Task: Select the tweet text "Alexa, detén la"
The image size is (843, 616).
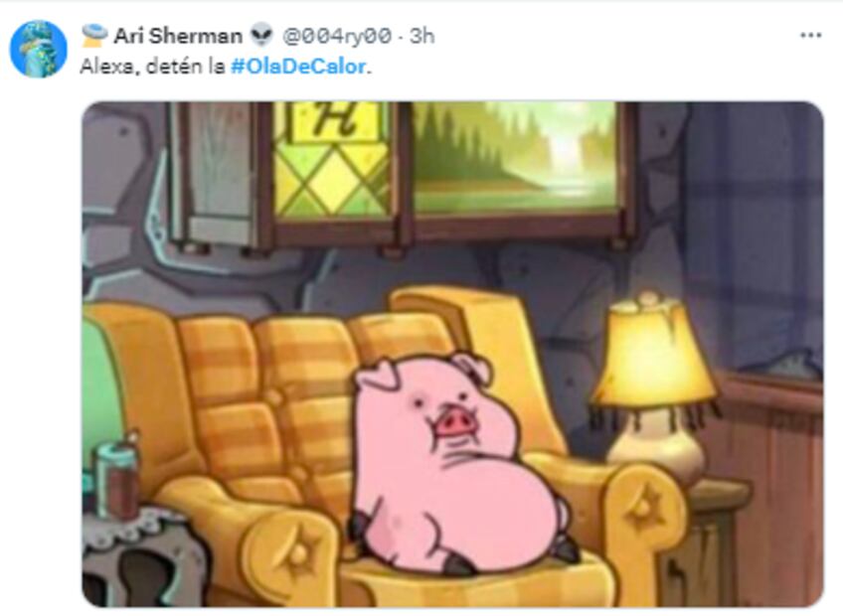Action: coord(153,67)
